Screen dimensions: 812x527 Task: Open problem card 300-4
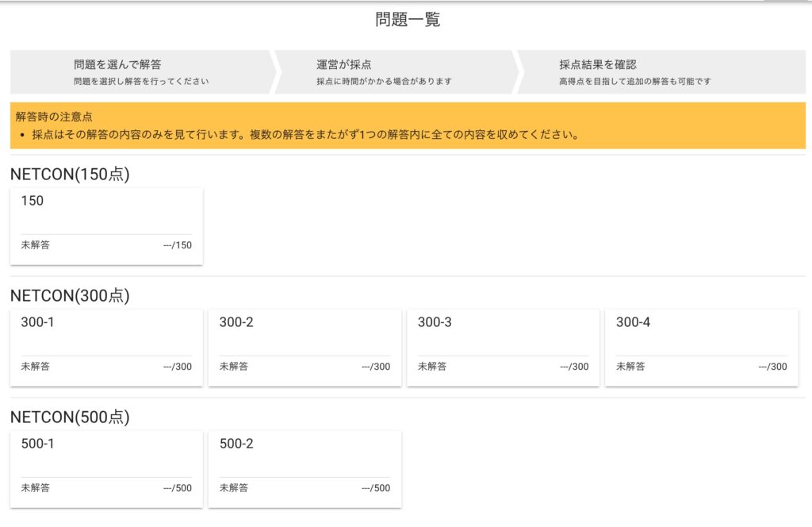tap(702, 348)
